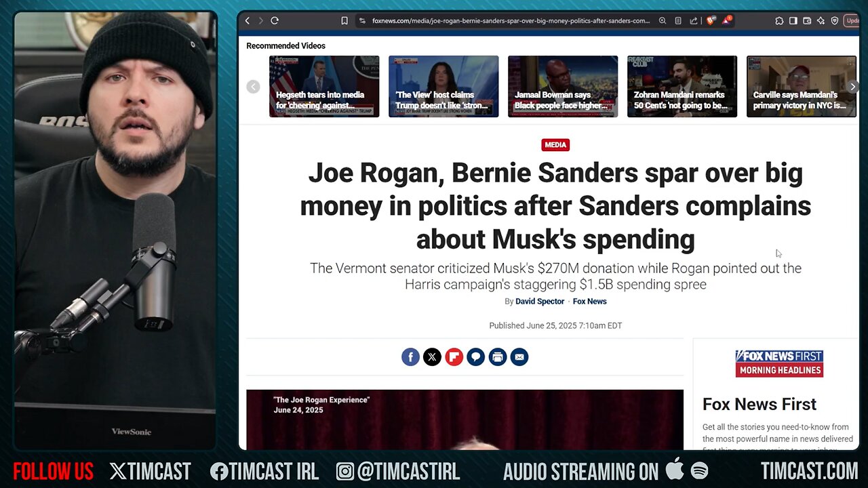868x488 pixels.
Task: Click the 'Published June 25, 2025' timestamp
Action: click(555, 325)
